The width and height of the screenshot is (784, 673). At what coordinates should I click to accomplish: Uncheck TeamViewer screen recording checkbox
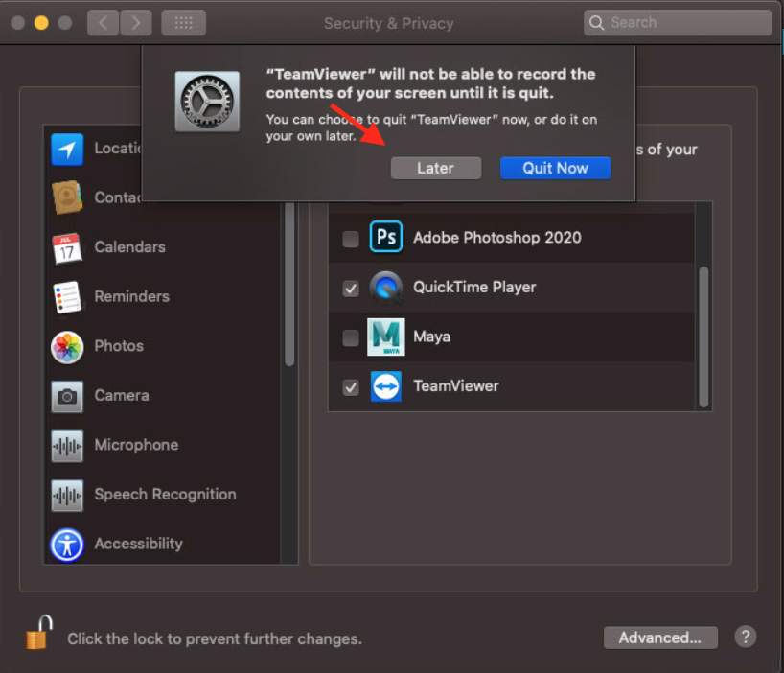[x=351, y=387]
